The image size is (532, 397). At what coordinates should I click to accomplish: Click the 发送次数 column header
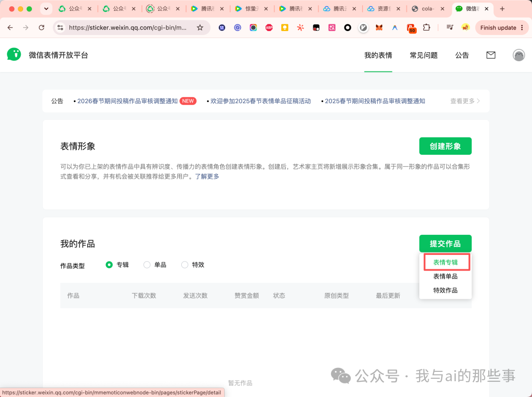(x=195, y=295)
